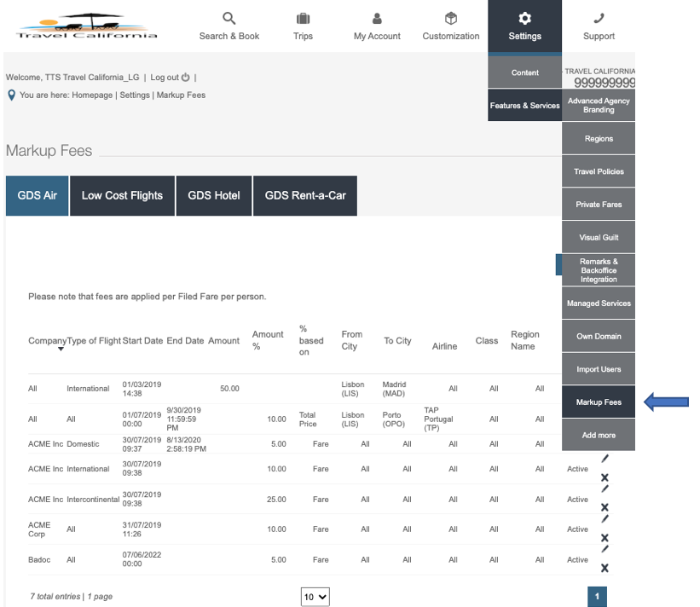The image size is (700, 607).
Task: Open the entries-per-page dropdown showing 10
Action: pyautogui.click(x=315, y=597)
